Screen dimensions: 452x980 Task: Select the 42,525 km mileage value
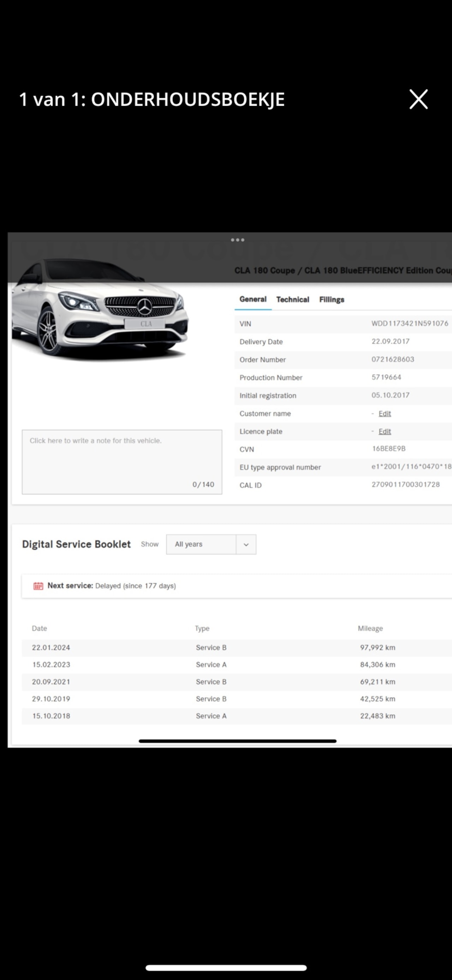(x=377, y=699)
